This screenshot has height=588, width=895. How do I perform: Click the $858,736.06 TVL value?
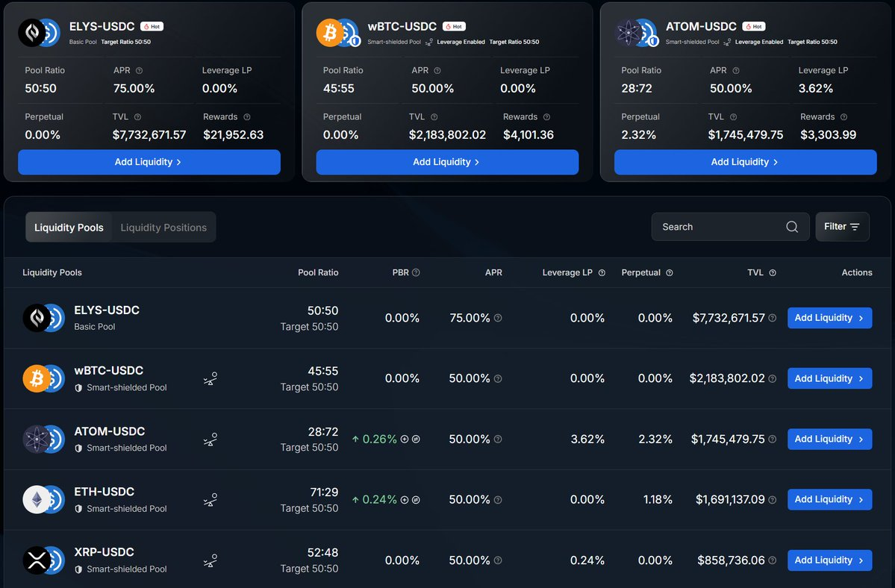pos(732,560)
